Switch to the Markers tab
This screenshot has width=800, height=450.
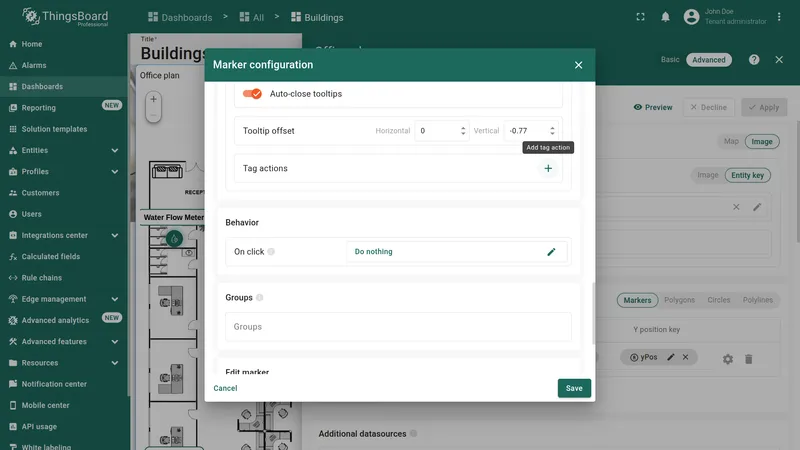click(637, 300)
